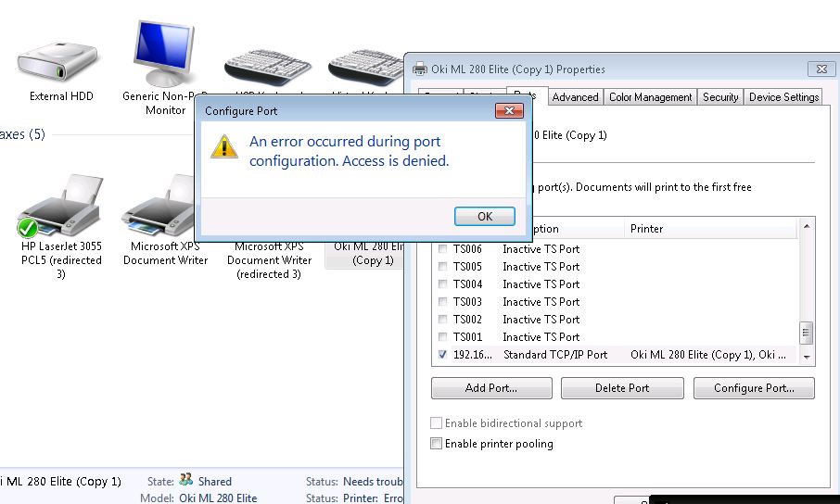Toggle Enable printer pooling checkbox
The height and width of the screenshot is (504, 840).
[x=437, y=444]
